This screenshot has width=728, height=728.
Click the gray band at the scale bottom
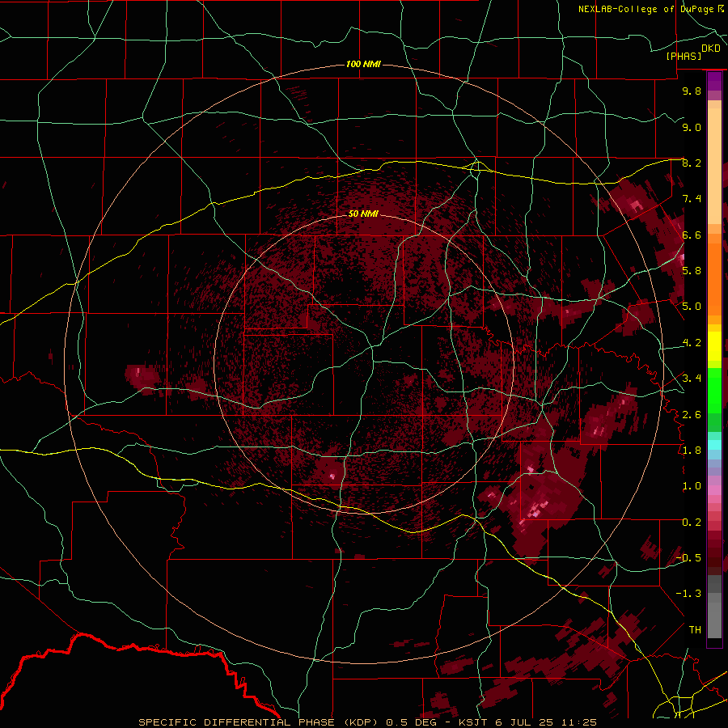point(714,617)
